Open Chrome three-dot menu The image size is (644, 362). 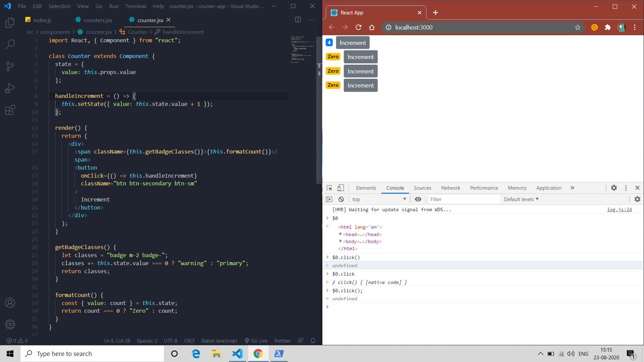click(x=635, y=27)
